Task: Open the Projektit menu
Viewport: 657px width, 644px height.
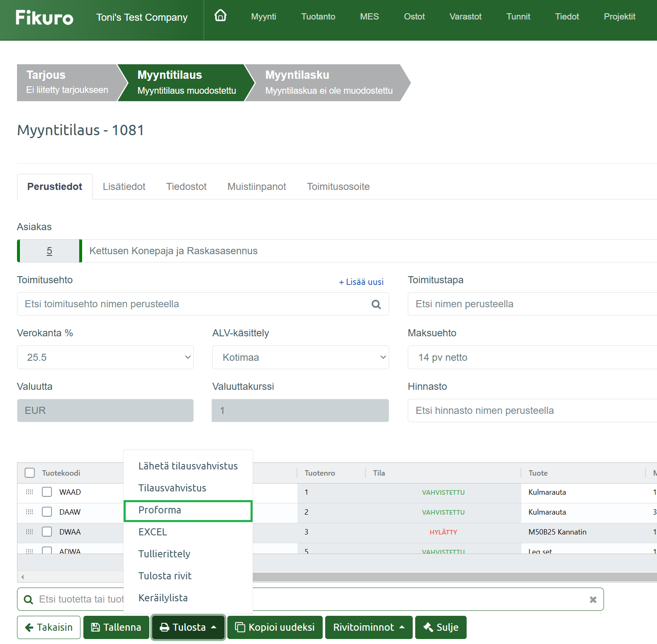Action: point(619,17)
